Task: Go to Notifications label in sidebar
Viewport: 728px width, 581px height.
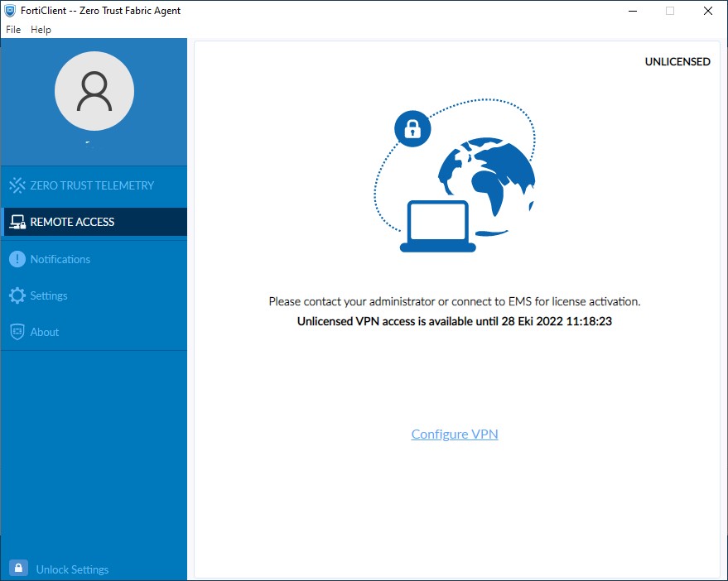Action: pos(60,259)
